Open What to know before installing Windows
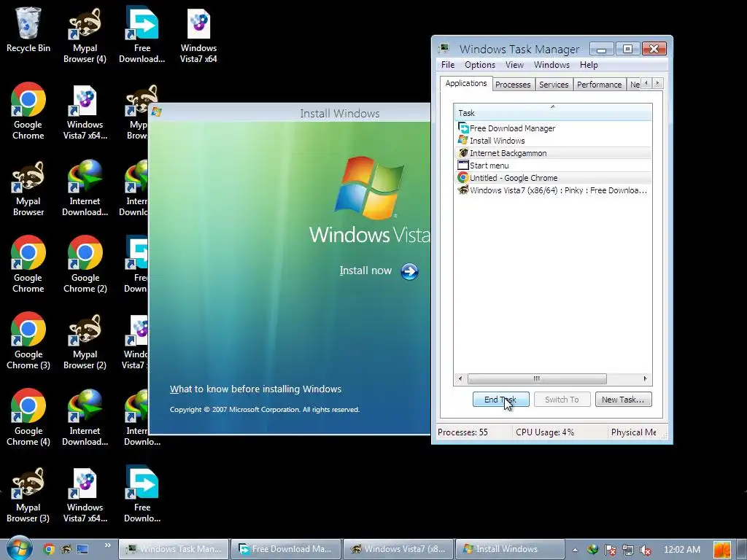The width and height of the screenshot is (747, 560). (x=256, y=389)
